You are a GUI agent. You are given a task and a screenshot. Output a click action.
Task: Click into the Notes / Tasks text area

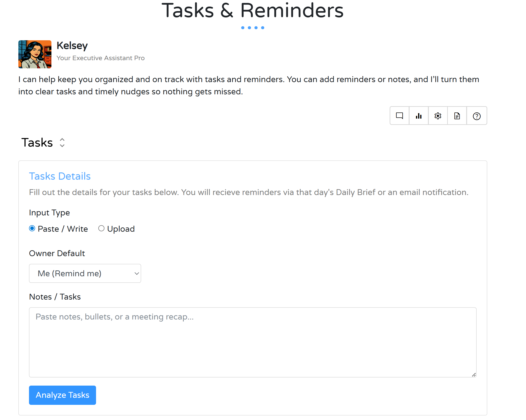pyautogui.click(x=253, y=342)
